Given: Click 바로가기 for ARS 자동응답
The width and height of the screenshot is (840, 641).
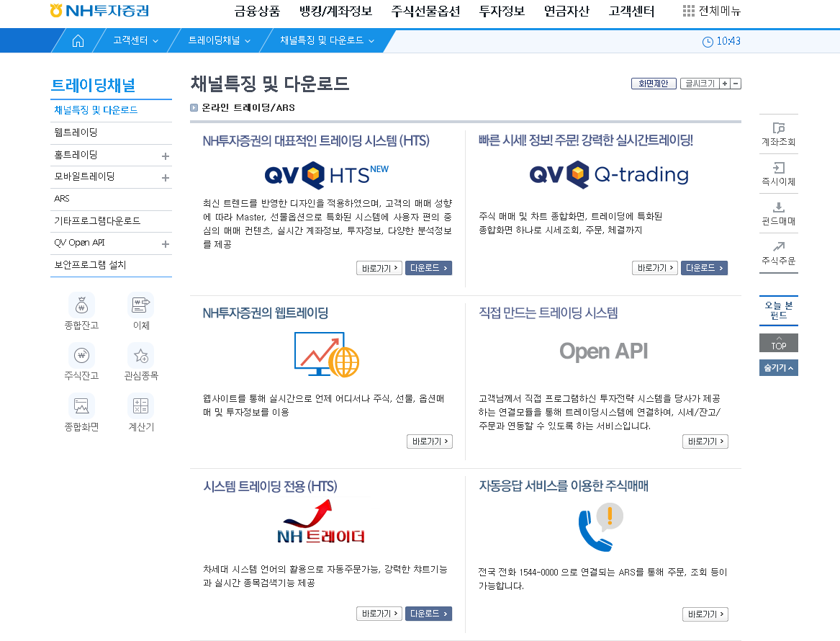Looking at the screenshot, I should click(x=705, y=614).
